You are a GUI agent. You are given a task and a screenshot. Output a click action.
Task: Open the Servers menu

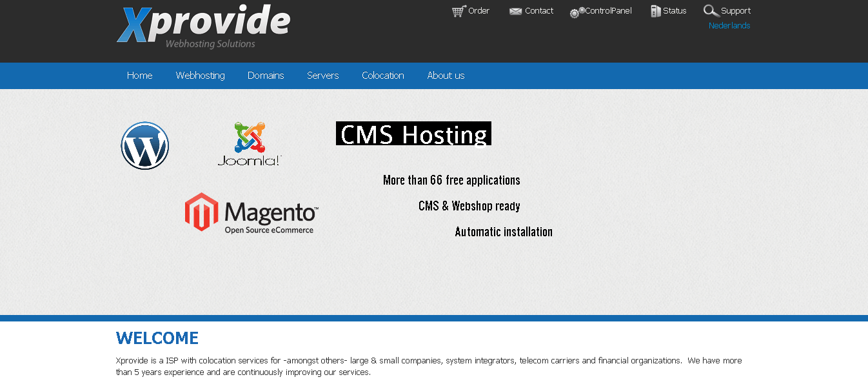coord(323,76)
